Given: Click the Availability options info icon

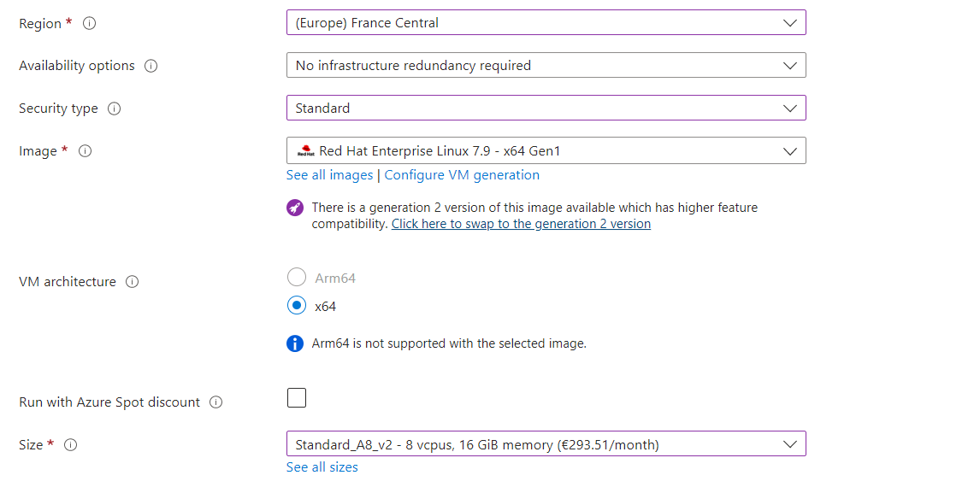Looking at the screenshot, I should tap(151, 66).
